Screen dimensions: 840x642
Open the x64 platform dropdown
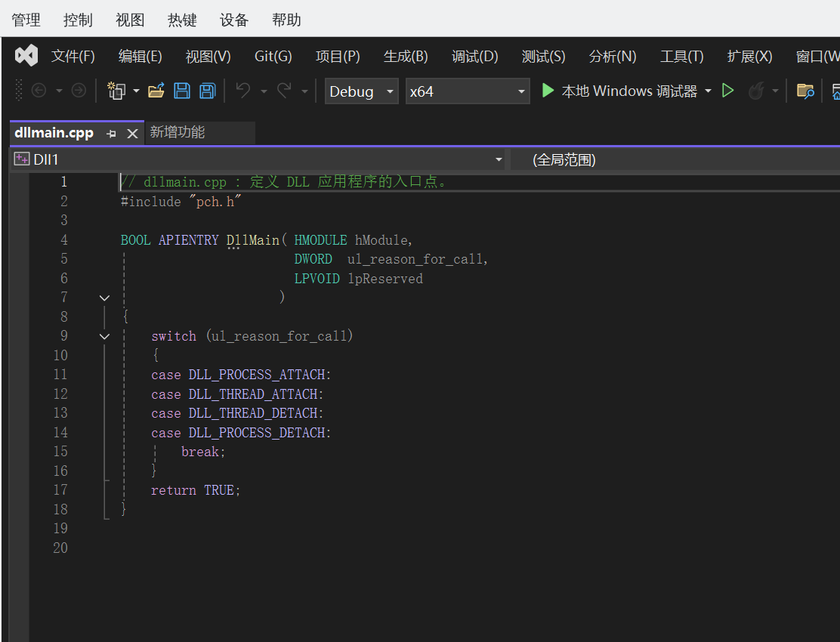467,91
